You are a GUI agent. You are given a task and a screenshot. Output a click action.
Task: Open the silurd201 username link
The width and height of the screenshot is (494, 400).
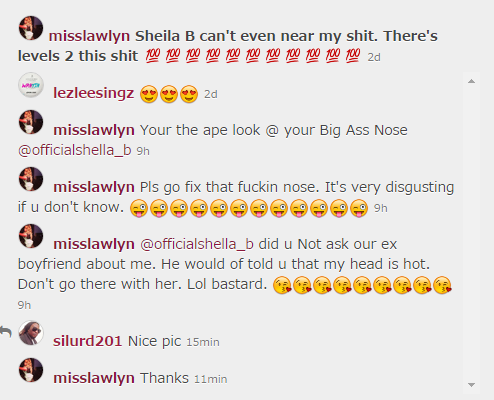[88, 341]
